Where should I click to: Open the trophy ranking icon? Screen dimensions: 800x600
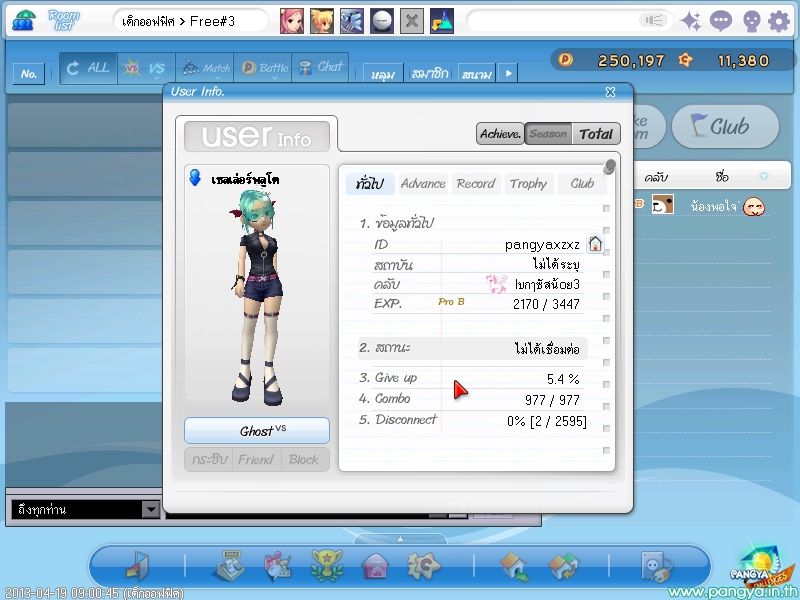(327, 565)
